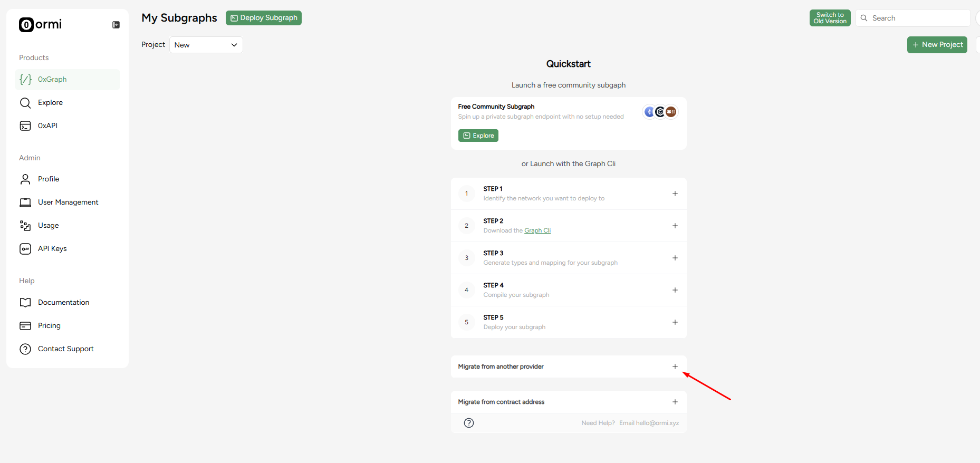
Task: Open the project selector dropdown showing New
Action: (x=206, y=45)
